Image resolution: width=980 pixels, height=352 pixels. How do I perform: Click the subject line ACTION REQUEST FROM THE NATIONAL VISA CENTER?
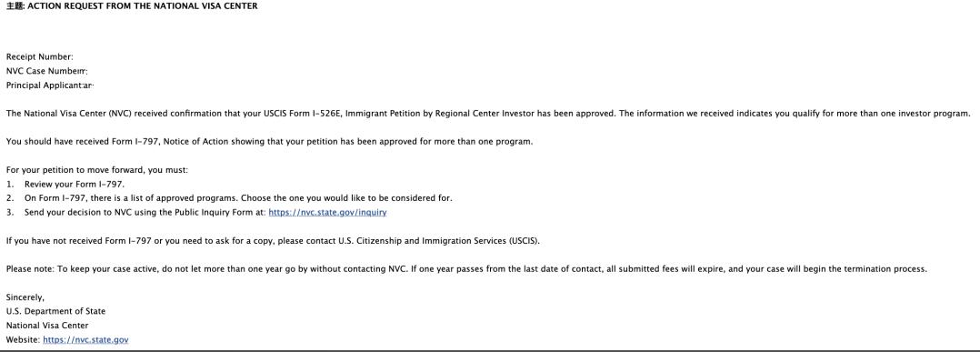point(132,6)
